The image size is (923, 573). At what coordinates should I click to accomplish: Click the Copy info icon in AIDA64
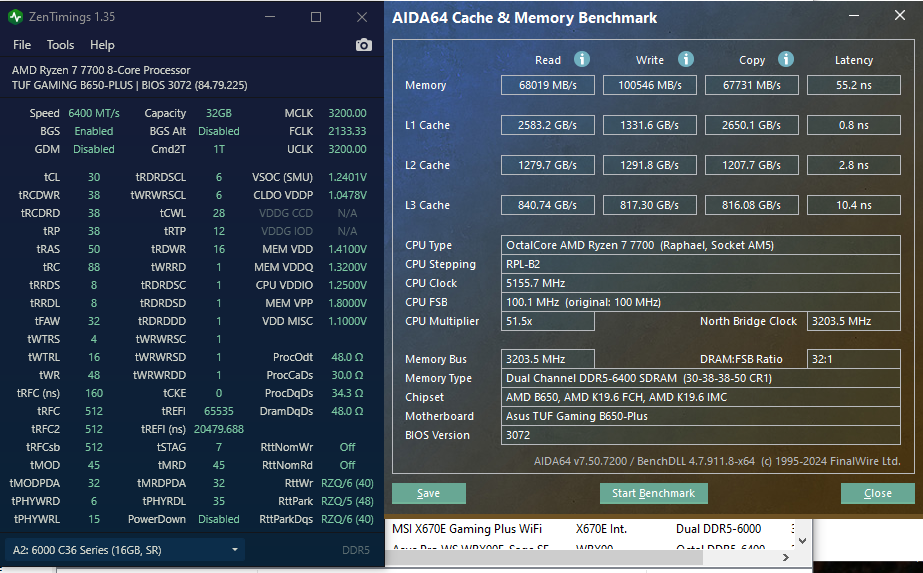click(785, 59)
